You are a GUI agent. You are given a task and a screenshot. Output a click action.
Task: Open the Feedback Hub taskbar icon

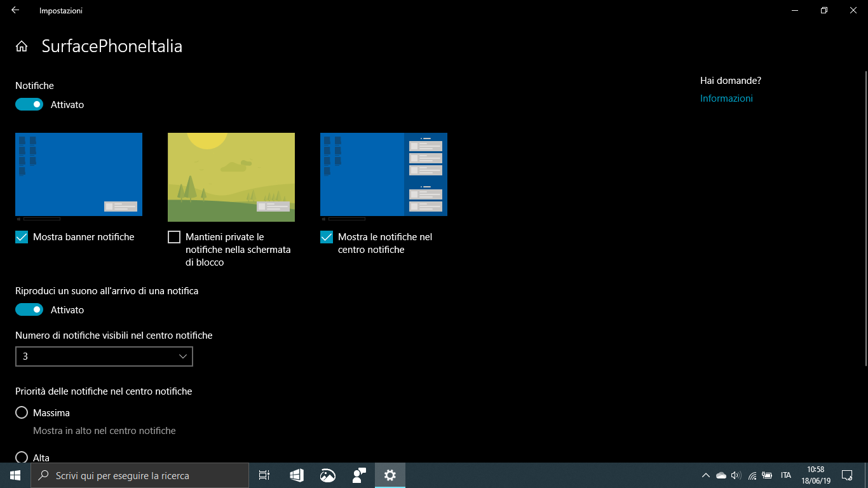point(359,475)
